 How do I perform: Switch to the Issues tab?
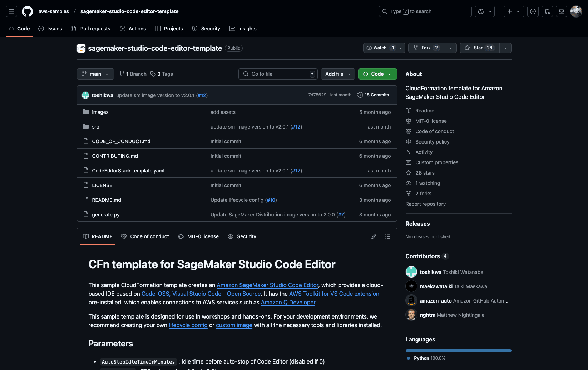tap(50, 29)
